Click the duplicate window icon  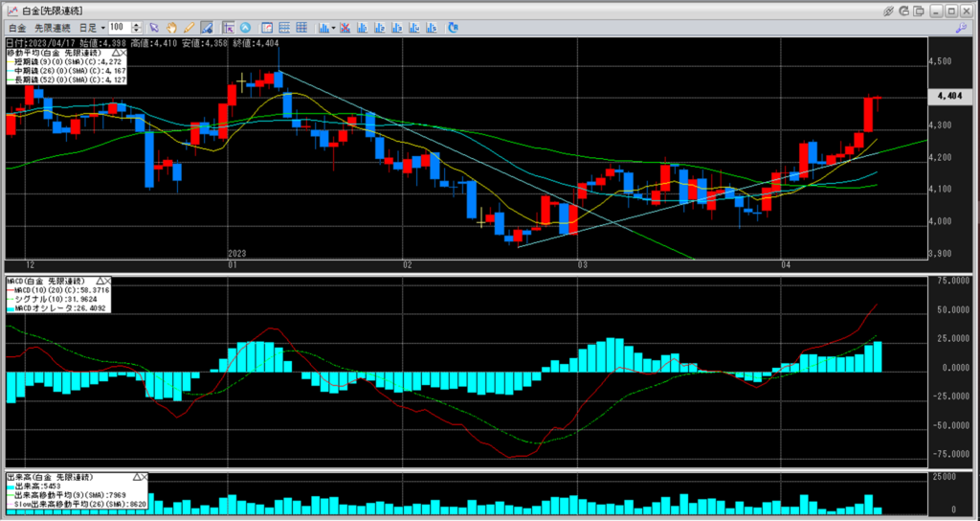click(x=920, y=11)
